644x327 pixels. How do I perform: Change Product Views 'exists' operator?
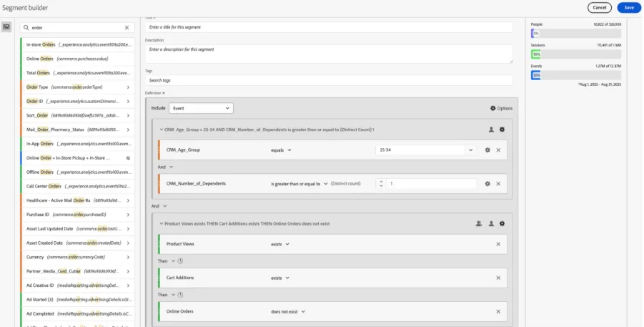click(x=280, y=244)
